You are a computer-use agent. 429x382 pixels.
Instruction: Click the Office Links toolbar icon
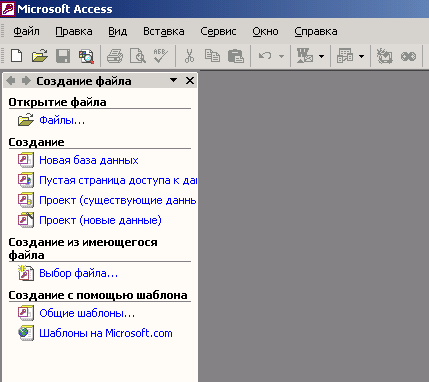[x=305, y=56]
